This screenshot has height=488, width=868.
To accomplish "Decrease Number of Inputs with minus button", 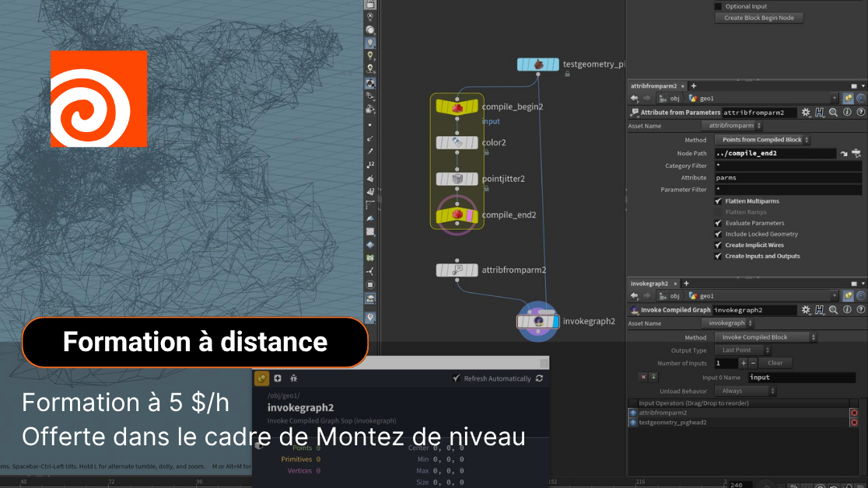I will [753, 364].
